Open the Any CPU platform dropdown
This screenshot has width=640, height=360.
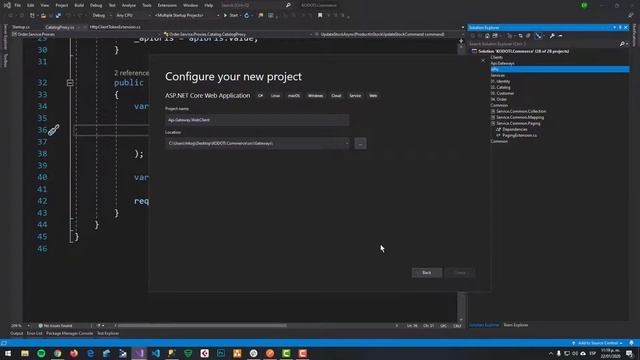click(133, 16)
